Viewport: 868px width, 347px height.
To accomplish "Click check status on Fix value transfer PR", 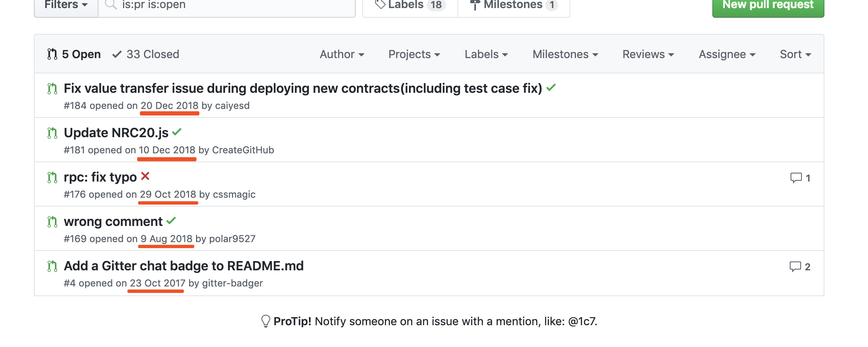I will tap(551, 87).
